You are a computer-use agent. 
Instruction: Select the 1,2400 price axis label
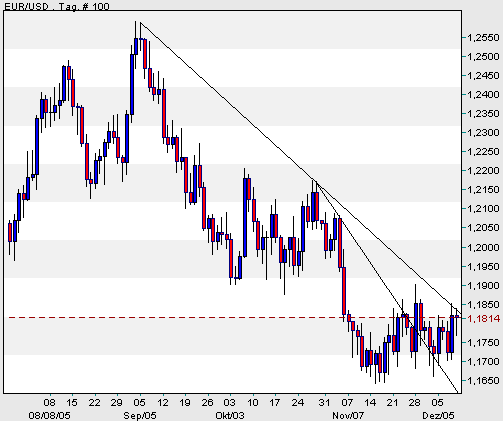[x=483, y=95]
